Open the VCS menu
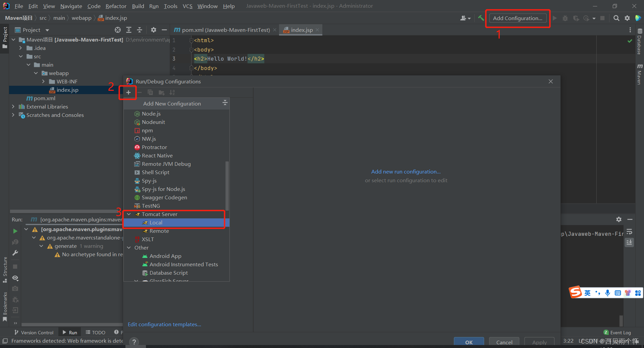644x348 pixels. (x=187, y=6)
